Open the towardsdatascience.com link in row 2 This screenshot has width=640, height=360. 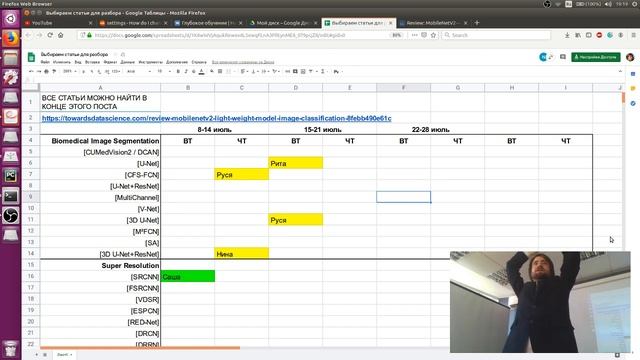(x=216, y=118)
